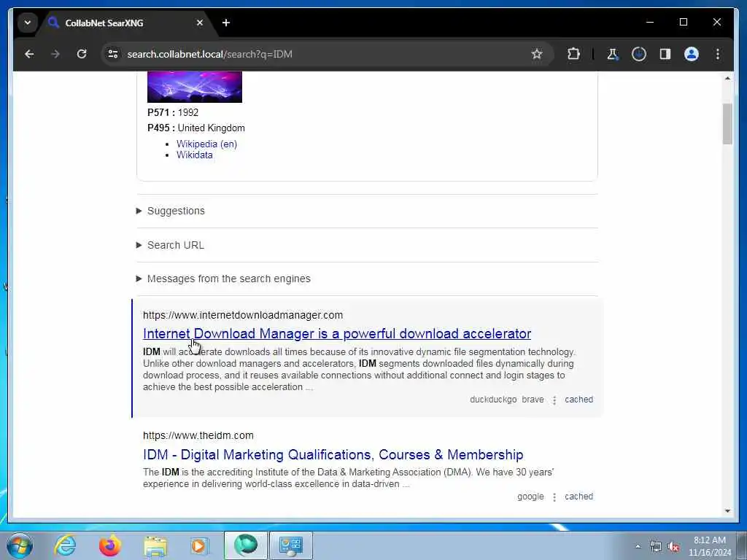This screenshot has height=560, width=747.
Task: Open Internet Download Manager result title
Action: coord(337,334)
